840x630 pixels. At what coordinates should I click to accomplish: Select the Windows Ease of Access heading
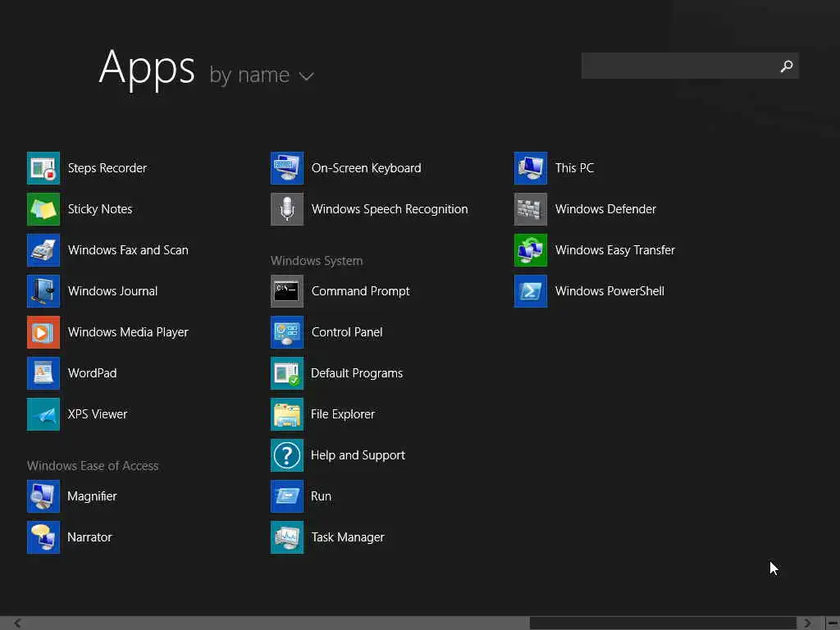pyautogui.click(x=93, y=466)
